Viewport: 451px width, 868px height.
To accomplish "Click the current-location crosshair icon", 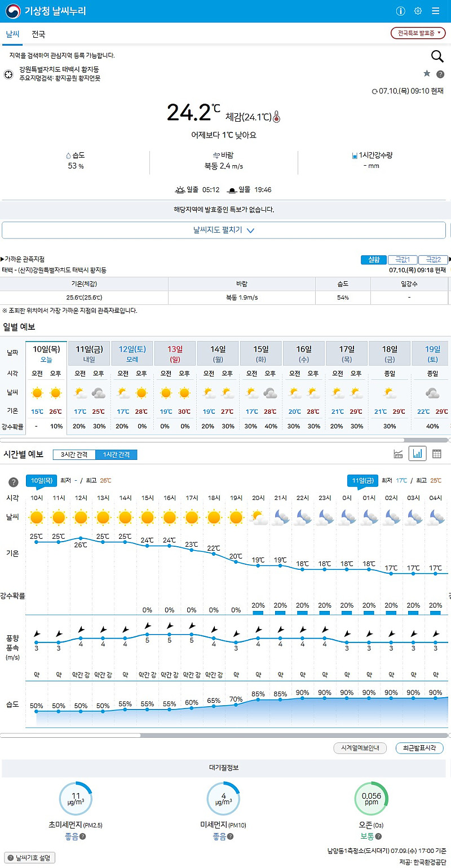I will click(x=8, y=74).
